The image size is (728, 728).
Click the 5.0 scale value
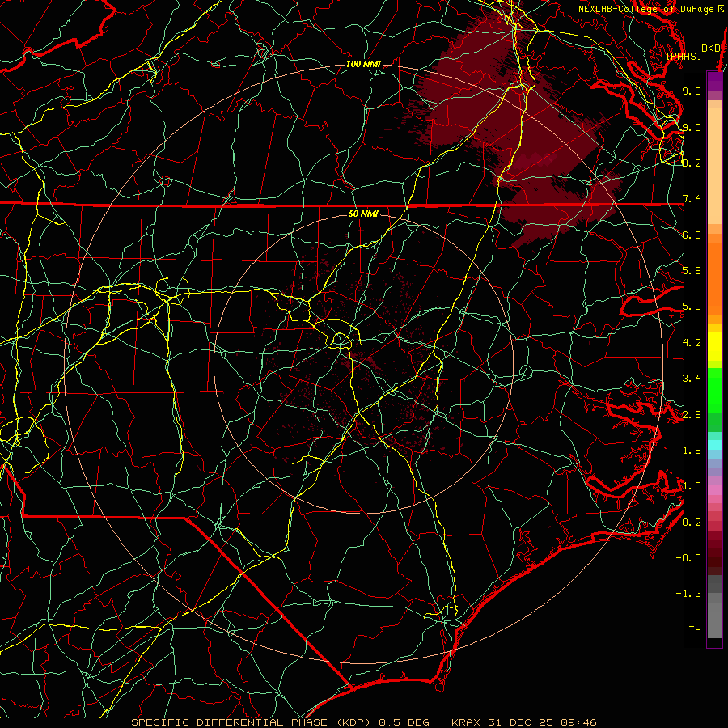tap(692, 307)
